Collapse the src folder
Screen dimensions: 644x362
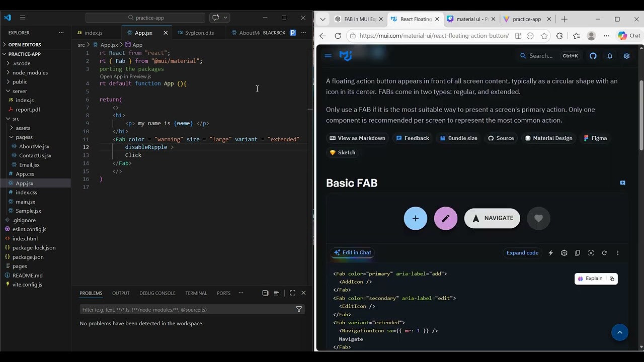(16, 119)
